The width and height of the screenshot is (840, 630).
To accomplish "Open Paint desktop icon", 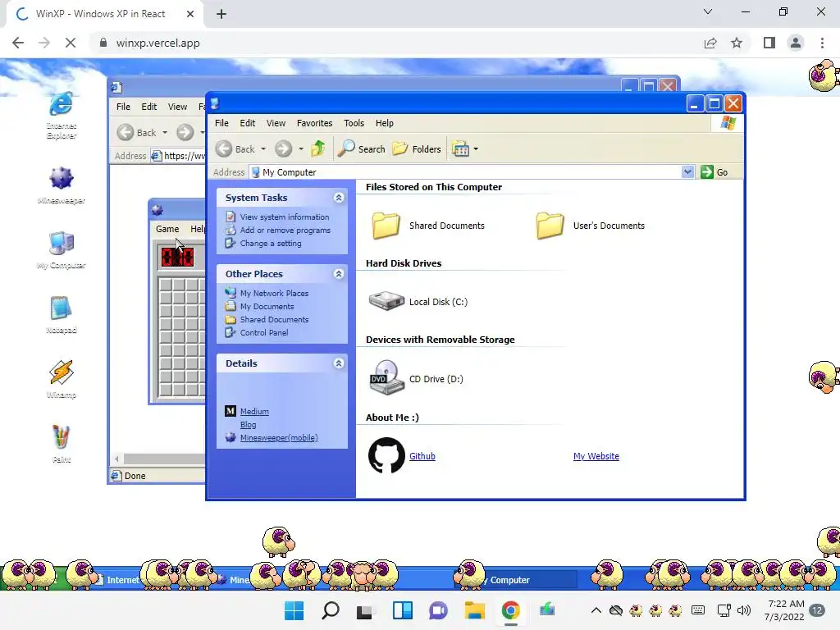I will coord(61,444).
